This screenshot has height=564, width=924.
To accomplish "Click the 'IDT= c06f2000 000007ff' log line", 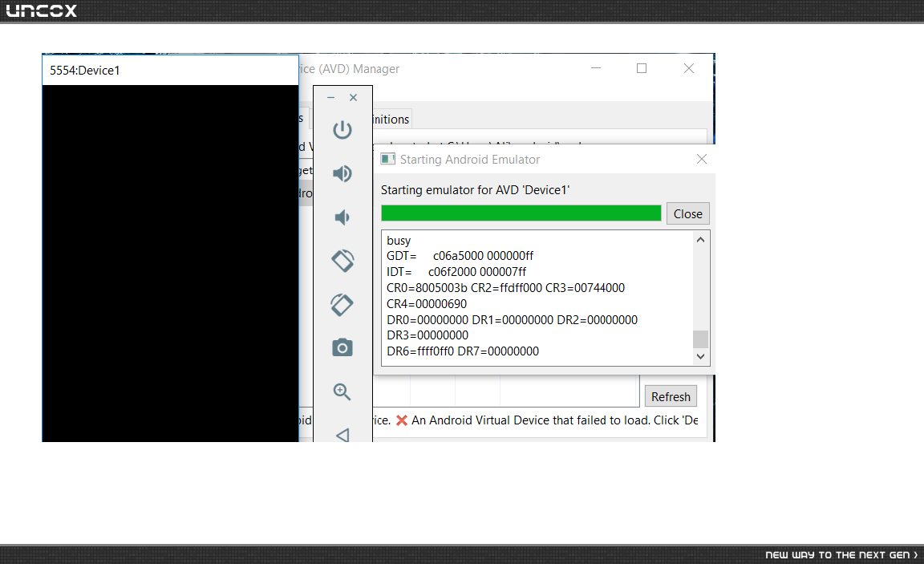I will point(456,272).
